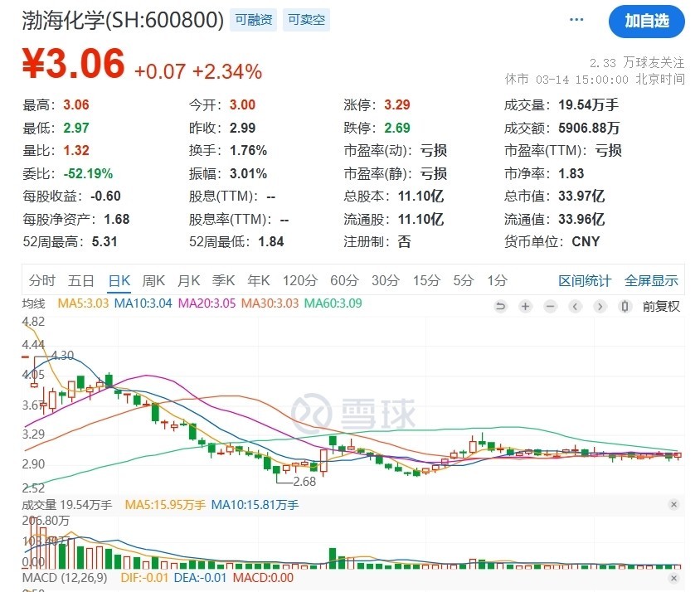Click the 货币单位 value CNY
The width and height of the screenshot is (700, 592).
point(586,242)
